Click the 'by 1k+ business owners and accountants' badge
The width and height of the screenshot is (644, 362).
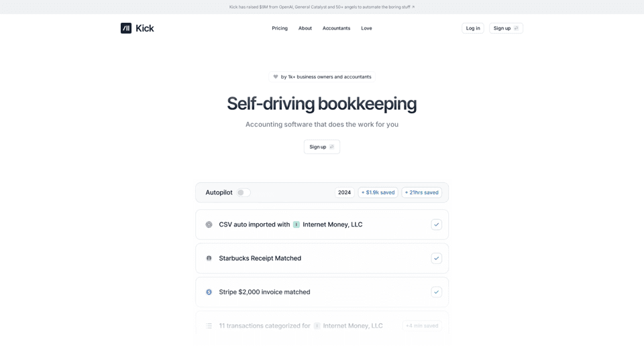point(322,76)
